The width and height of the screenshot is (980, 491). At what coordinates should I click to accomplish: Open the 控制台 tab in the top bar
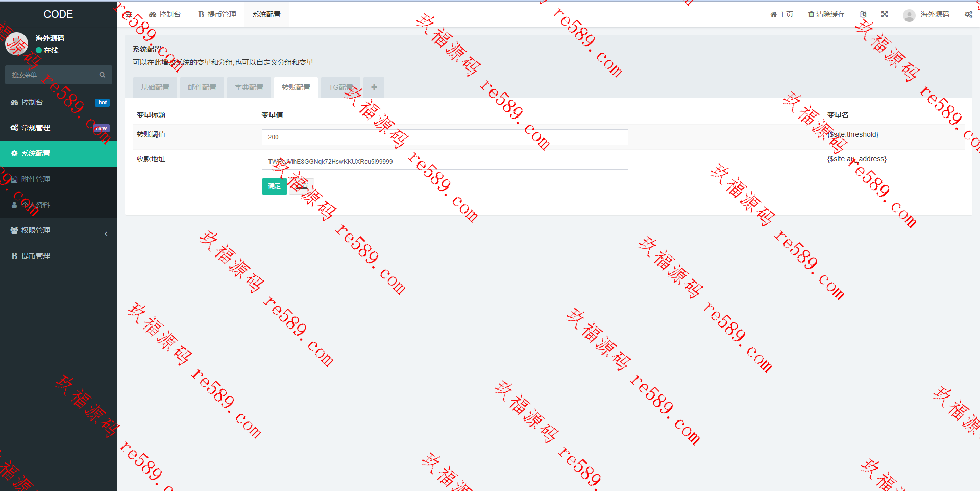click(164, 14)
